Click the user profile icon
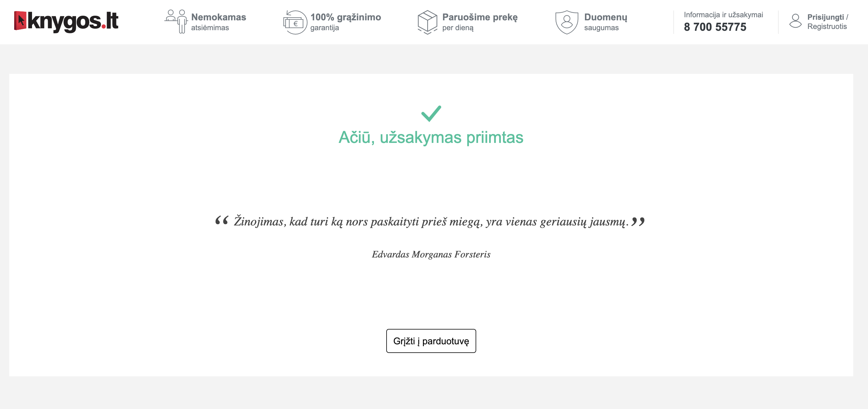 795,21
